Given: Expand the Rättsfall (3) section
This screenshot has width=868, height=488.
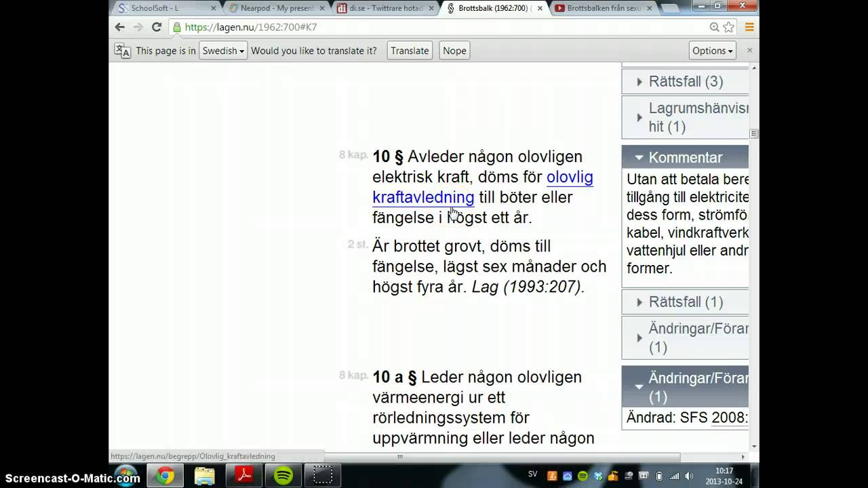Looking at the screenshot, I should click(x=685, y=81).
